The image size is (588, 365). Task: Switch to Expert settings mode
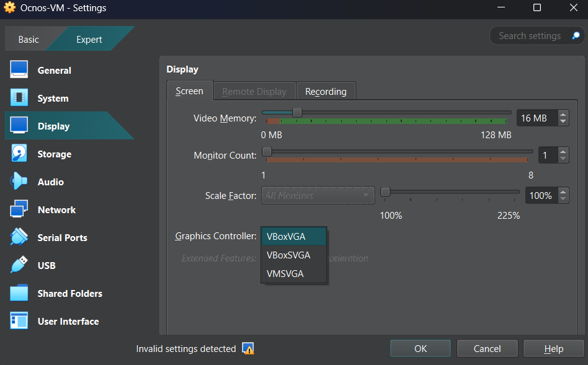89,39
